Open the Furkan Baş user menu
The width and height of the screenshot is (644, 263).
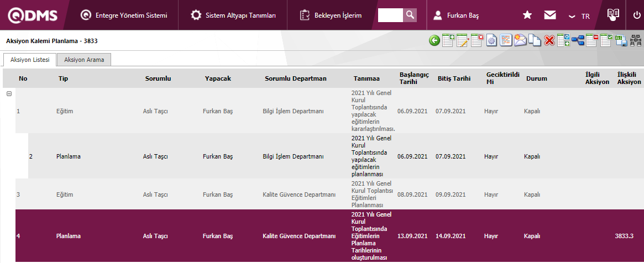point(457,15)
